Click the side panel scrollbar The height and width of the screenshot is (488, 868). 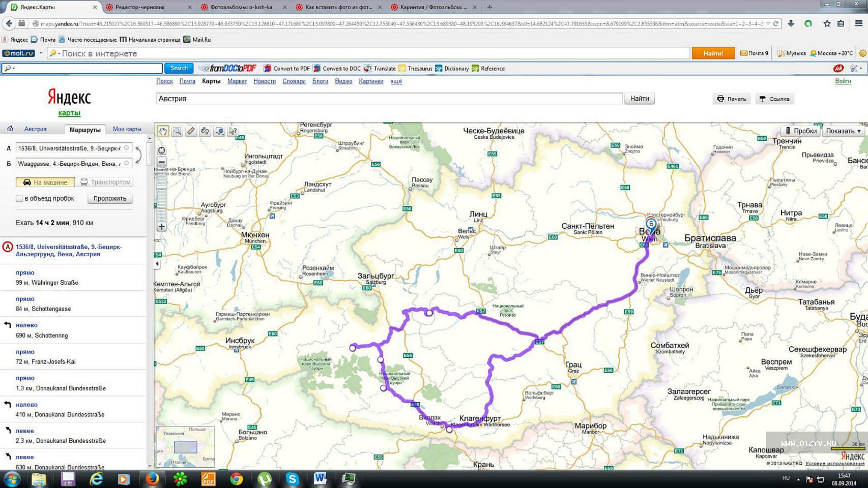pyautogui.click(x=150, y=154)
